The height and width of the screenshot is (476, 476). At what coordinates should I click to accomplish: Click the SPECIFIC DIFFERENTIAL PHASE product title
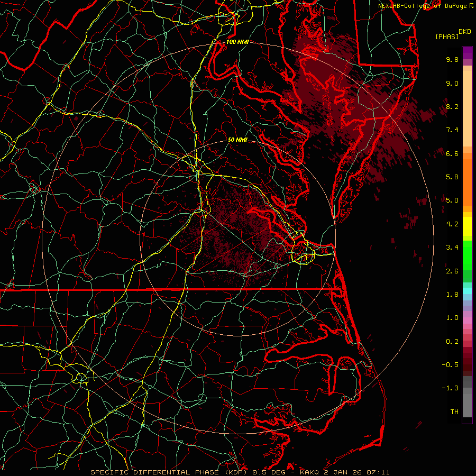154,472
